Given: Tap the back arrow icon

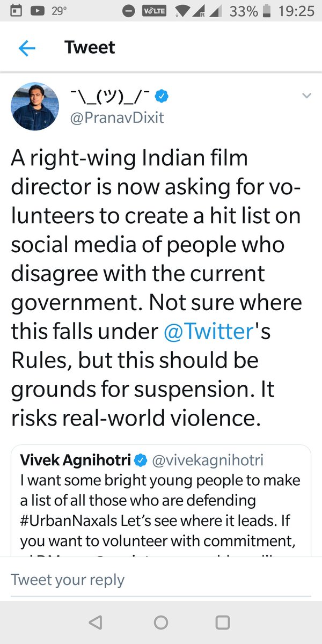Looking at the screenshot, I should point(26,48).
